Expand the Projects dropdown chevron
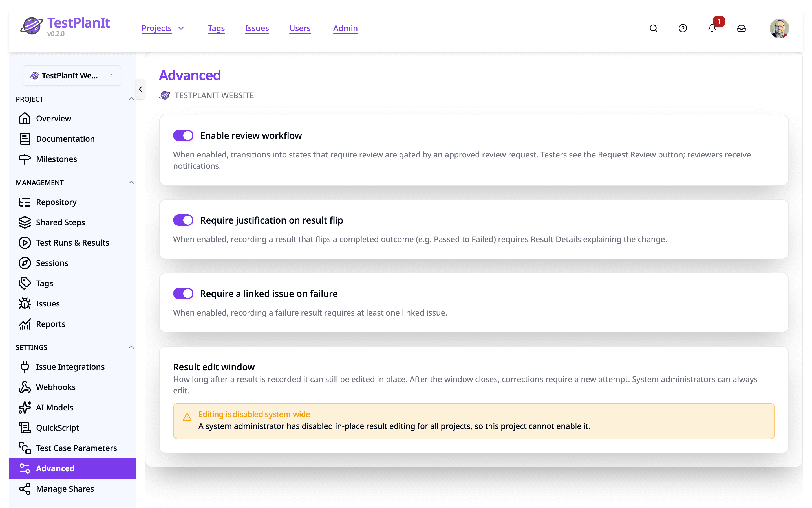Image resolution: width=812 pixels, height=508 pixels. 181,28
